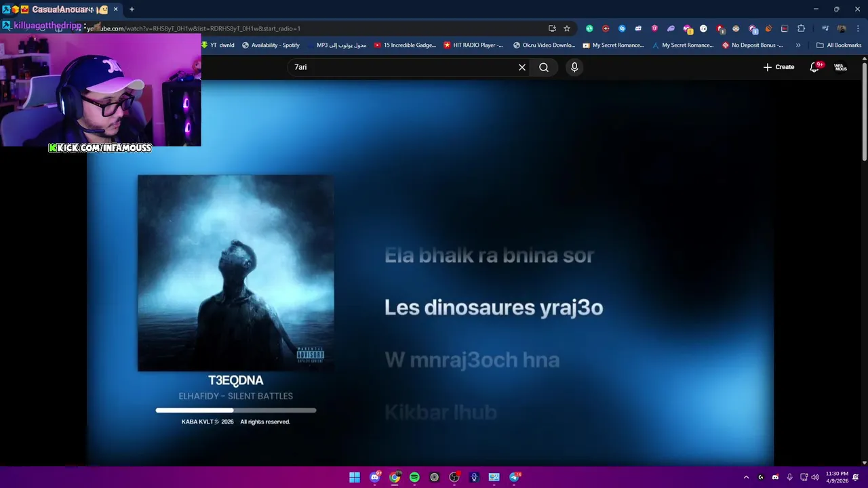The height and width of the screenshot is (488, 868).
Task: Open the Extensions puzzle icon
Action: point(802,28)
